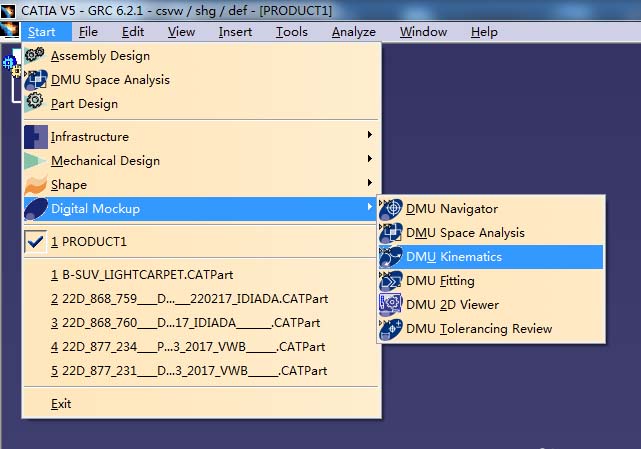Viewport: 641px width, 449px height.
Task: Click the DMU Navigator target icon
Action: pos(391,209)
